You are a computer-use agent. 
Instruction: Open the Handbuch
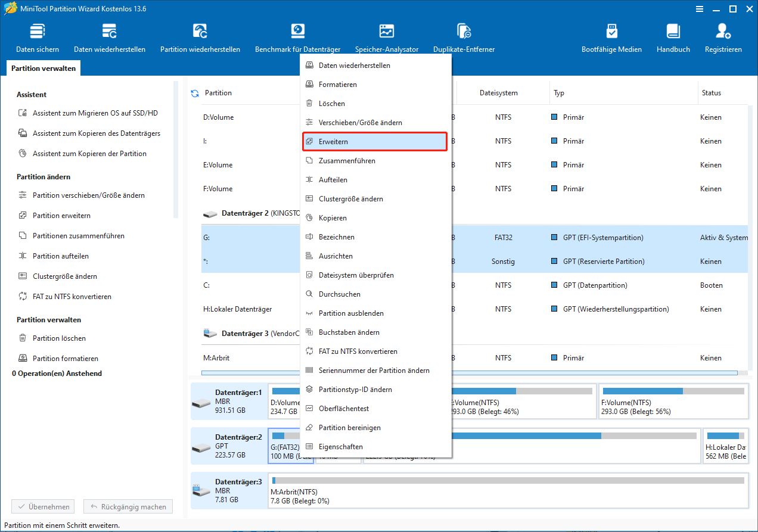(x=673, y=38)
